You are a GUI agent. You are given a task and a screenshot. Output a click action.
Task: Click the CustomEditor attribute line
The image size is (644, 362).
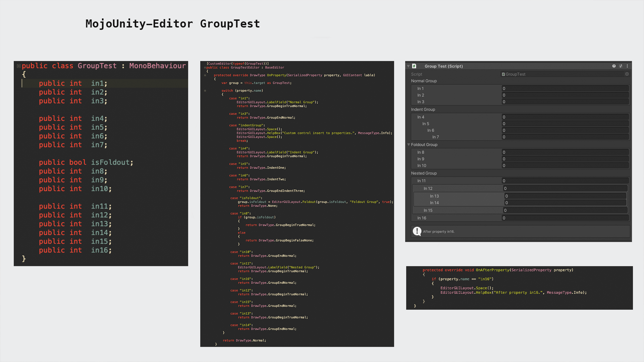(237, 64)
